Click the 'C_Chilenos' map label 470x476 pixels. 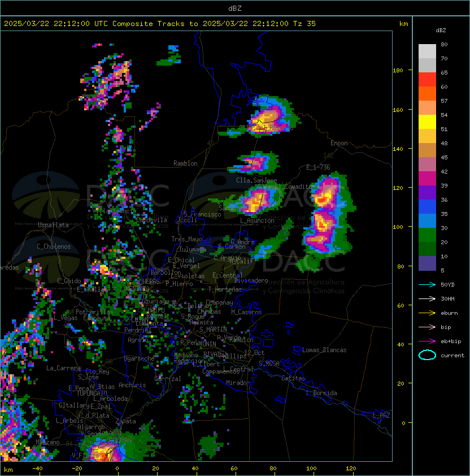point(54,246)
